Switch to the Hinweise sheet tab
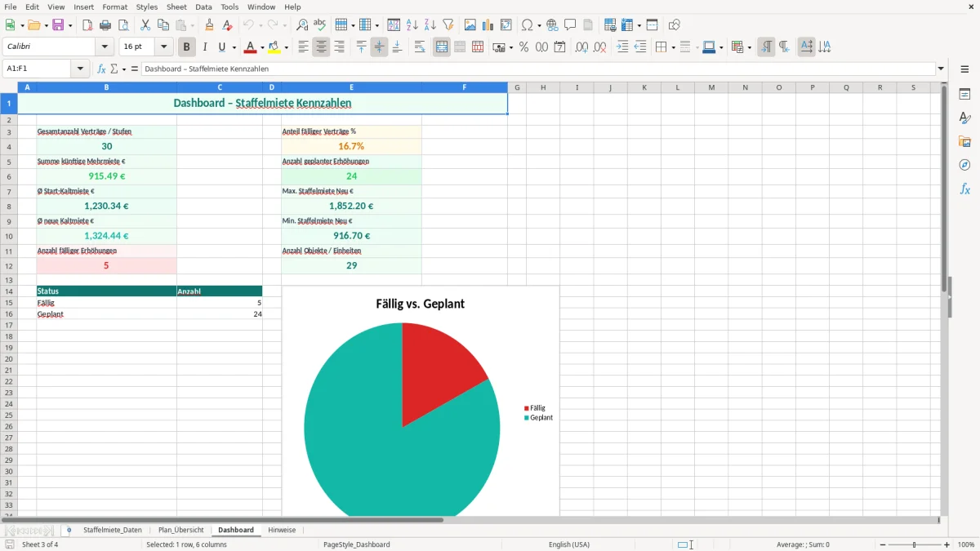The width and height of the screenshot is (980, 551). click(x=282, y=531)
